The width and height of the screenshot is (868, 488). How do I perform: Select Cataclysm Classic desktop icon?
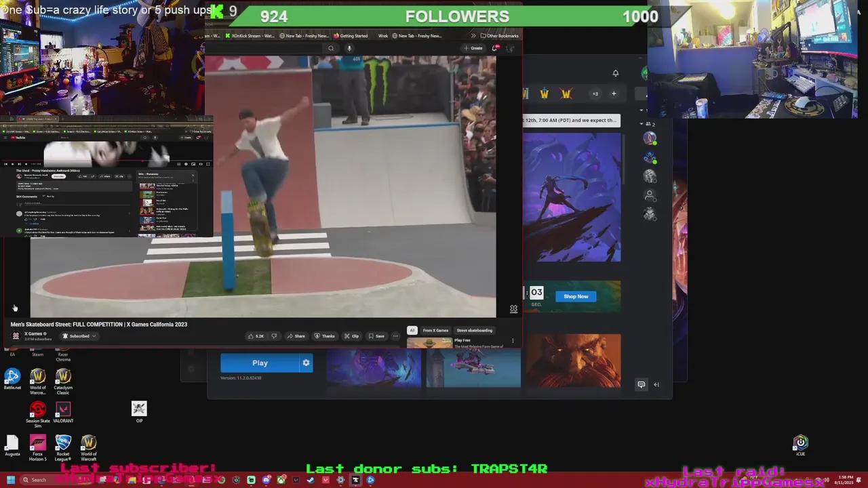(x=63, y=381)
